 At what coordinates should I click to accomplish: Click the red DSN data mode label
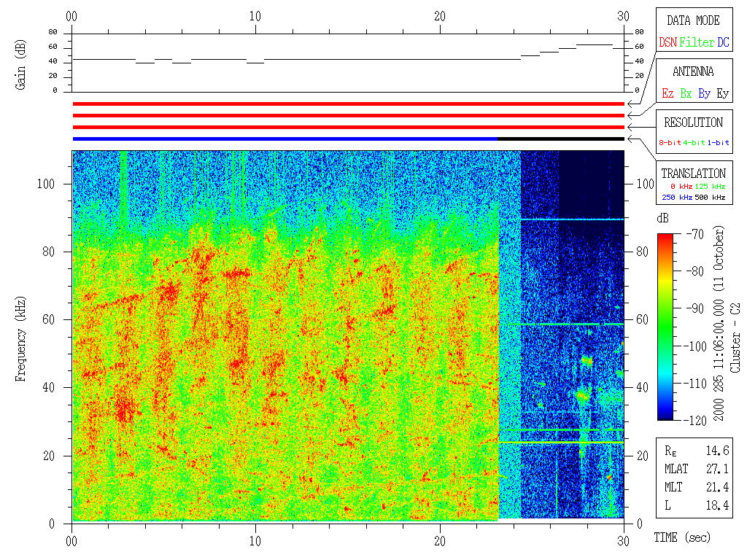[x=667, y=43]
